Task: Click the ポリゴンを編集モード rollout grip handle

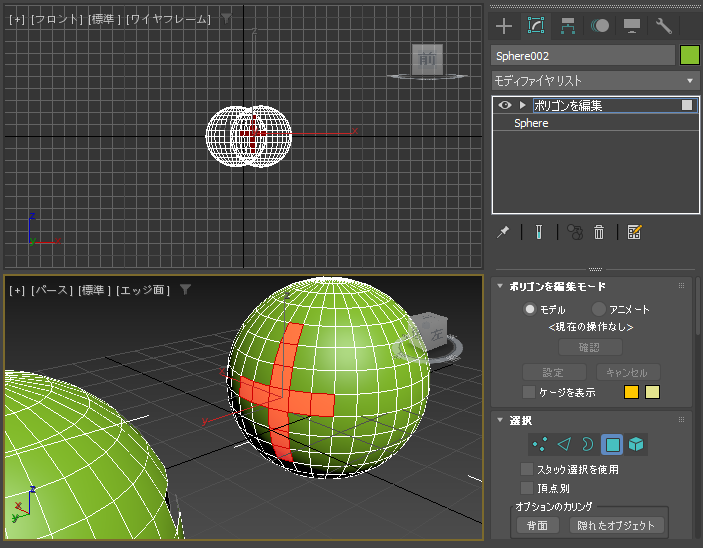Action: click(681, 286)
